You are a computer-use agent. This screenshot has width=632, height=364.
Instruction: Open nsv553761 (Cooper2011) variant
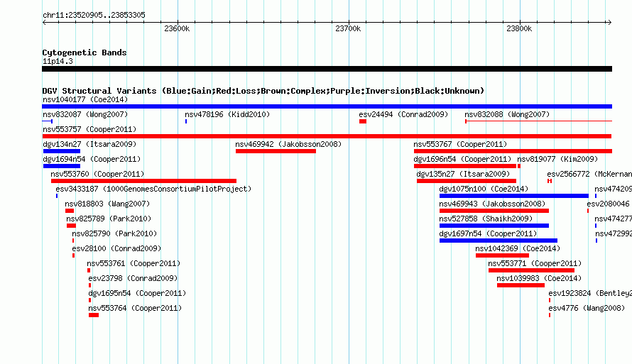pyautogui.click(x=134, y=263)
